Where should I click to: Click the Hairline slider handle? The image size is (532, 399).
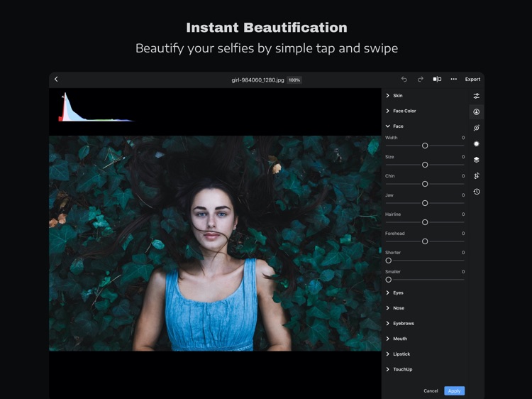(425, 222)
